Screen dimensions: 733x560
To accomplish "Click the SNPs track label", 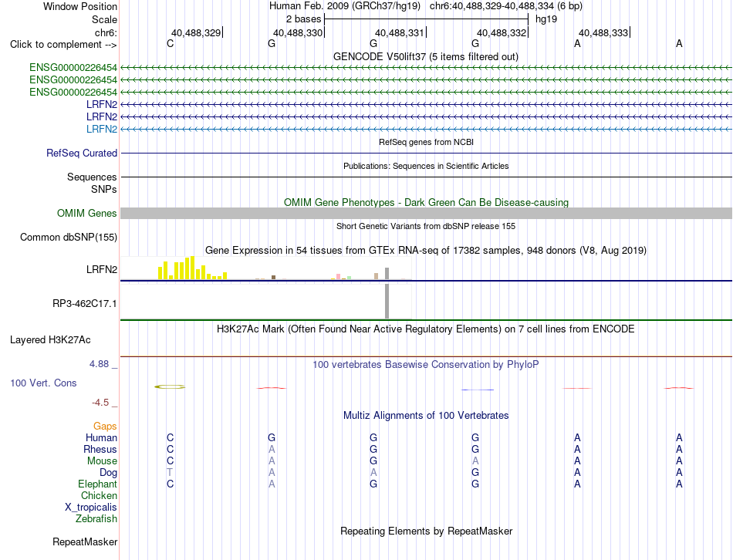I will (x=104, y=189).
